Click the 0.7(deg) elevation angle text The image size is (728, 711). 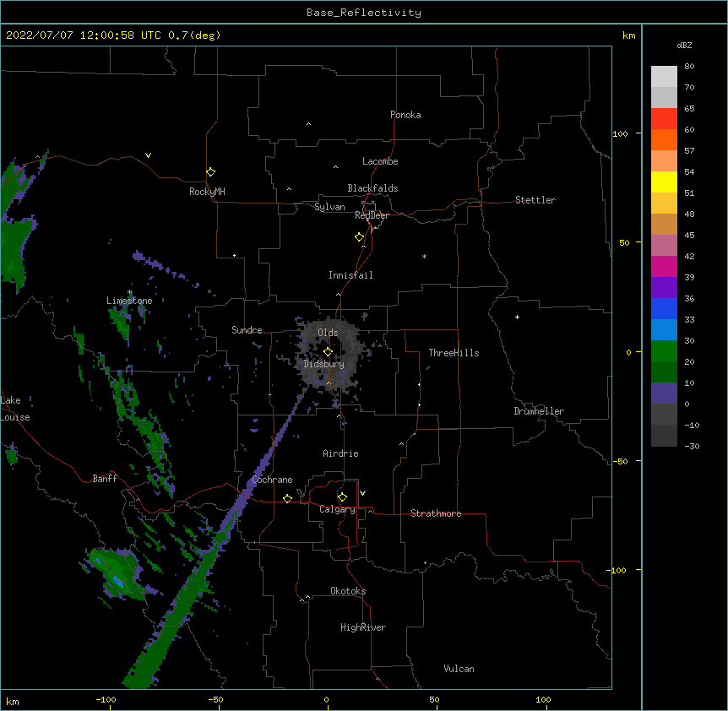pyautogui.click(x=194, y=35)
